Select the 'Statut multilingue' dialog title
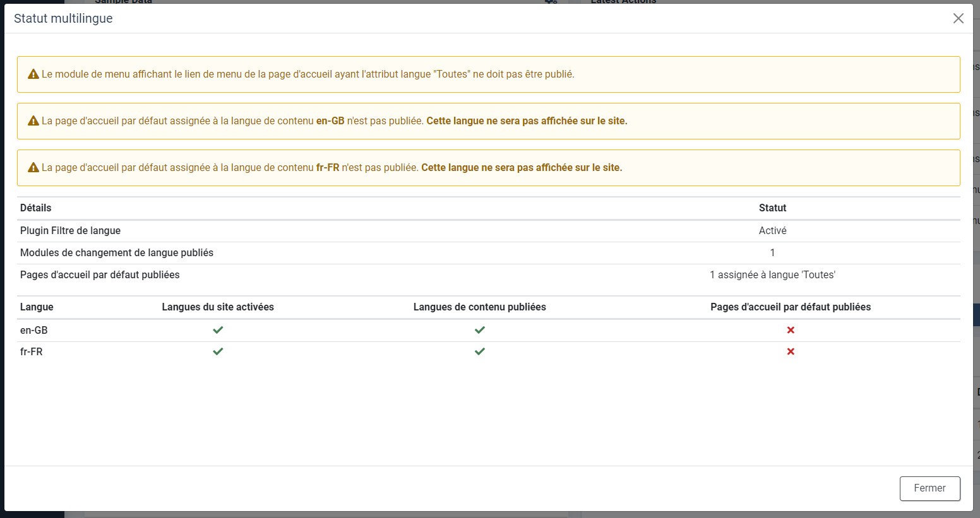Viewport: 980px width, 518px height. click(x=63, y=18)
